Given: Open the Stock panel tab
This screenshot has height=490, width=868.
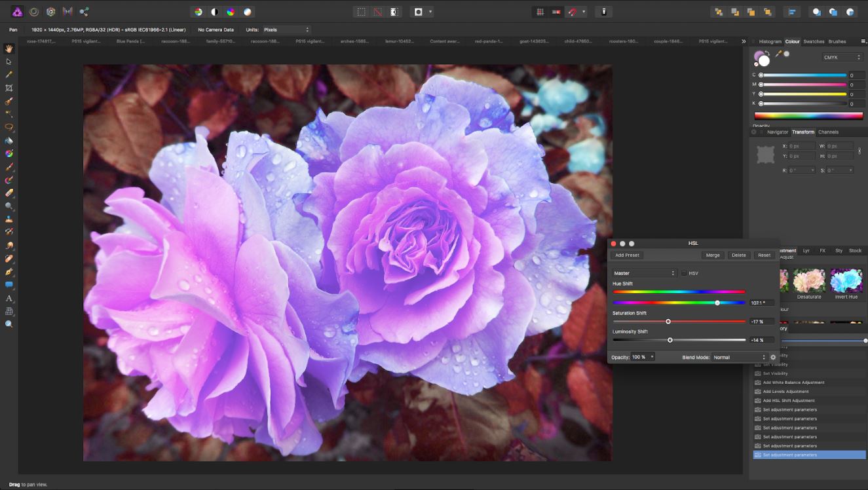Looking at the screenshot, I should (855, 250).
